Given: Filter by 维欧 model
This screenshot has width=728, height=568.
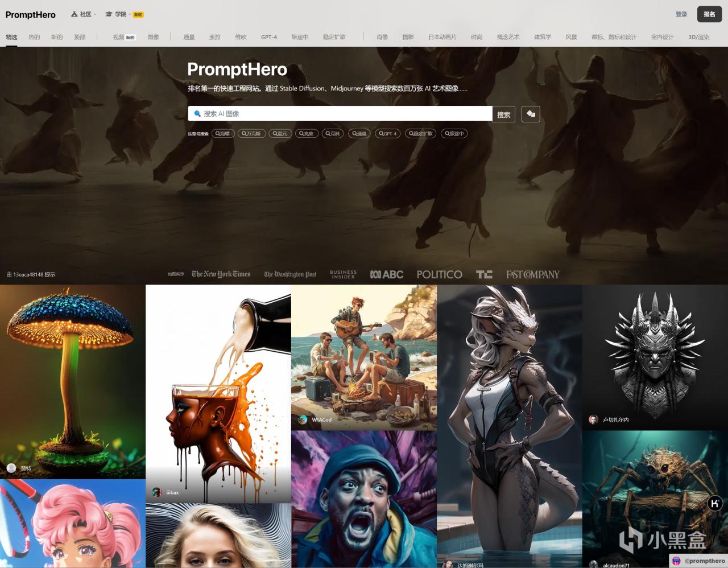Looking at the screenshot, I should 241,37.
